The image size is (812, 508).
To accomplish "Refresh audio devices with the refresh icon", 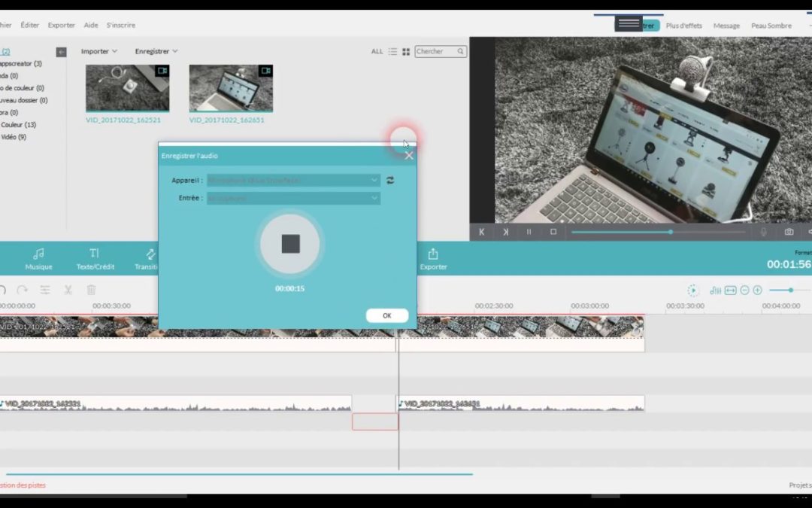I will 390,180.
